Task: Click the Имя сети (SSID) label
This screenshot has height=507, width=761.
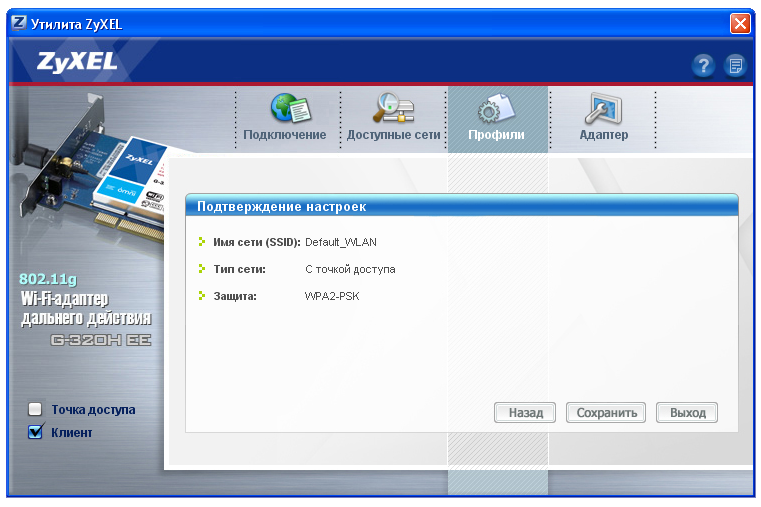Action: 257,242
